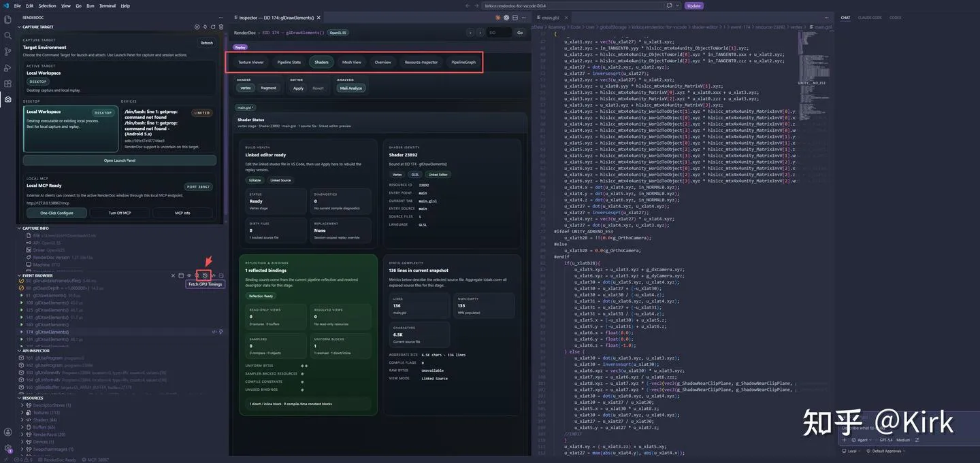Select fragment shader stage

pyautogui.click(x=269, y=88)
